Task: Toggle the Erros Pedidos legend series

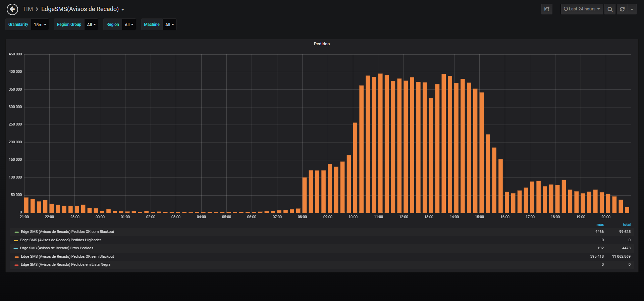Action: coord(56,248)
